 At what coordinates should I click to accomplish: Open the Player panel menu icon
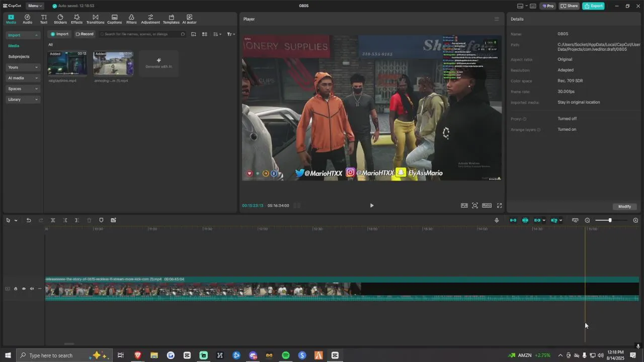(497, 19)
